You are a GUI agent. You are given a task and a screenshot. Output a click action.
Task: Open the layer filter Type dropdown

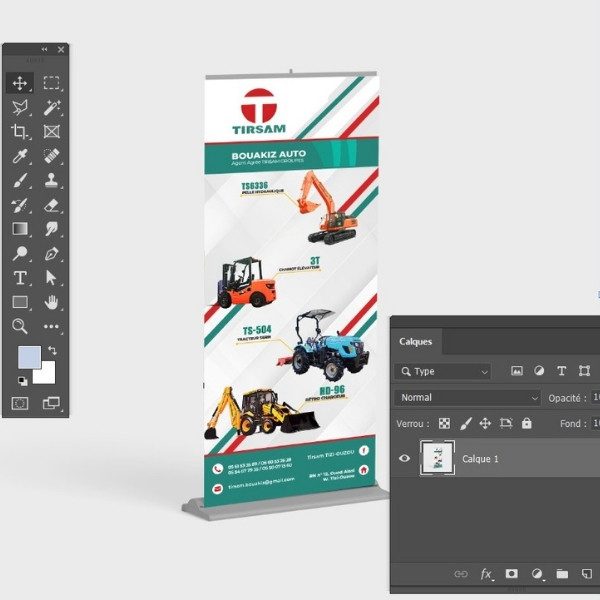click(444, 371)
